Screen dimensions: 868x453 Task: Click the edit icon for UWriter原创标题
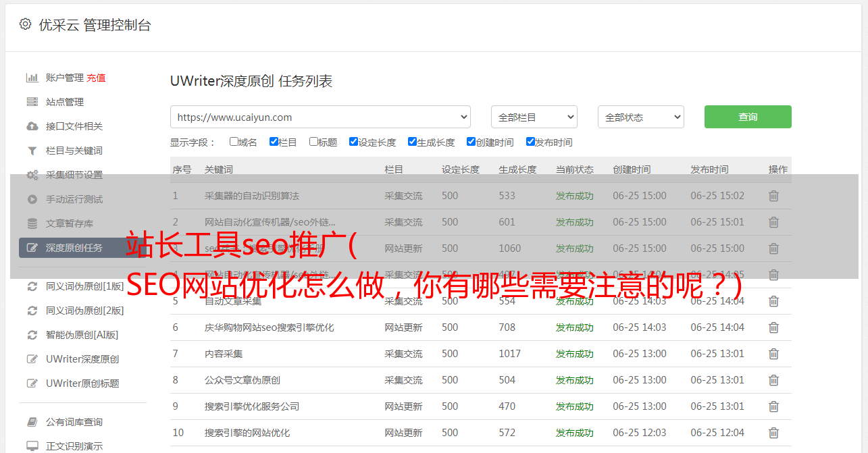click(32, 383)
